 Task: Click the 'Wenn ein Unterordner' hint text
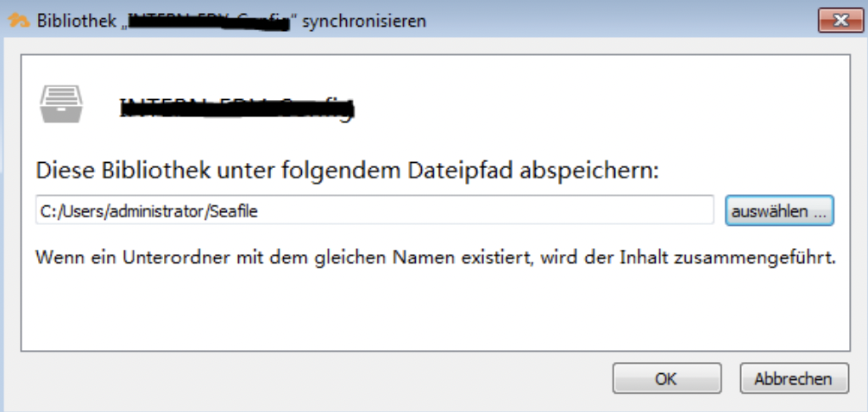[436, 257]
